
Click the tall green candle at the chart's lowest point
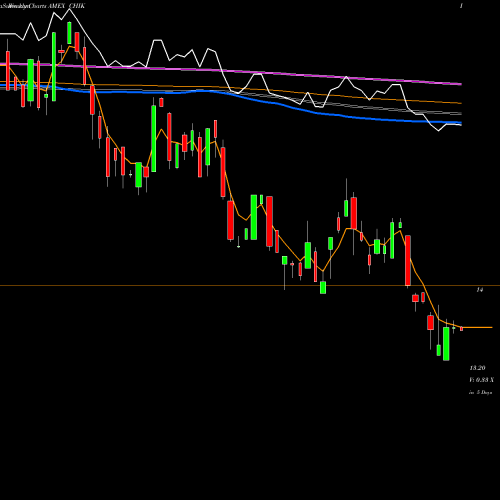pos(446,344)
